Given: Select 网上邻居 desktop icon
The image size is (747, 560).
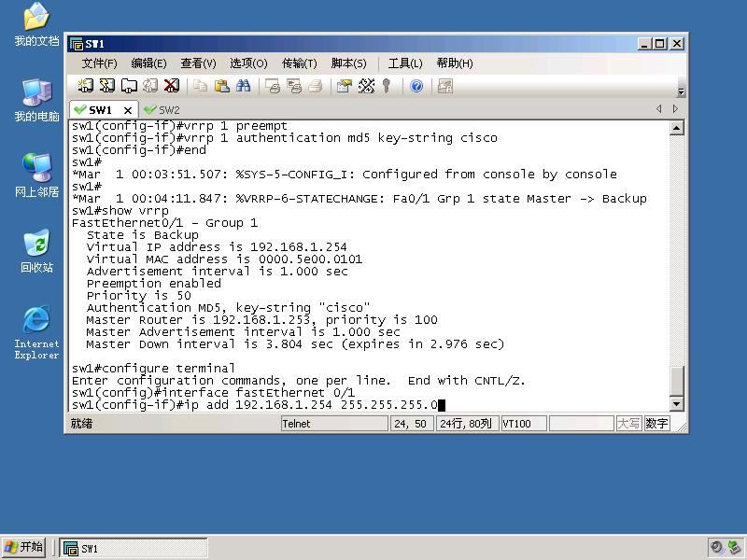Looking at the screenshot, I should (36, 175).
